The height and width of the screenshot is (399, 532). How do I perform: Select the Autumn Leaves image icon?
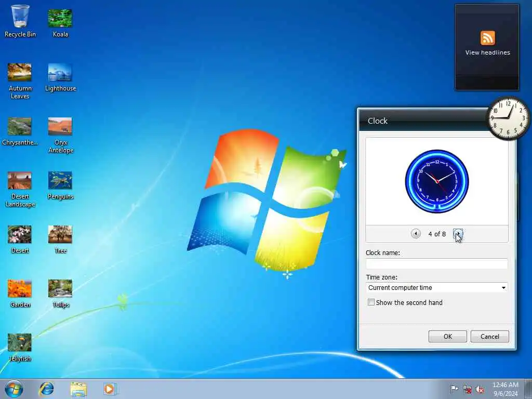click(x=20, y=81)
